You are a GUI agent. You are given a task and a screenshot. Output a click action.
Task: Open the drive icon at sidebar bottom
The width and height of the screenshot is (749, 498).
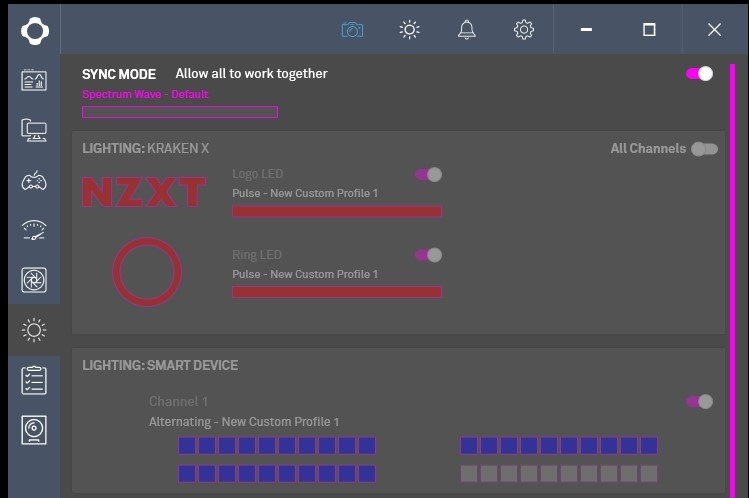(x=34, y=430)
